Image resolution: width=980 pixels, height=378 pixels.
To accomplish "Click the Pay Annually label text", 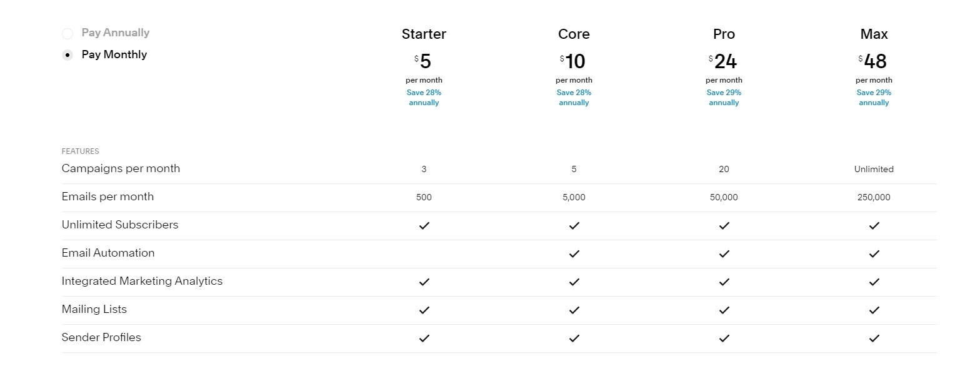I will (x=116, y=33).
